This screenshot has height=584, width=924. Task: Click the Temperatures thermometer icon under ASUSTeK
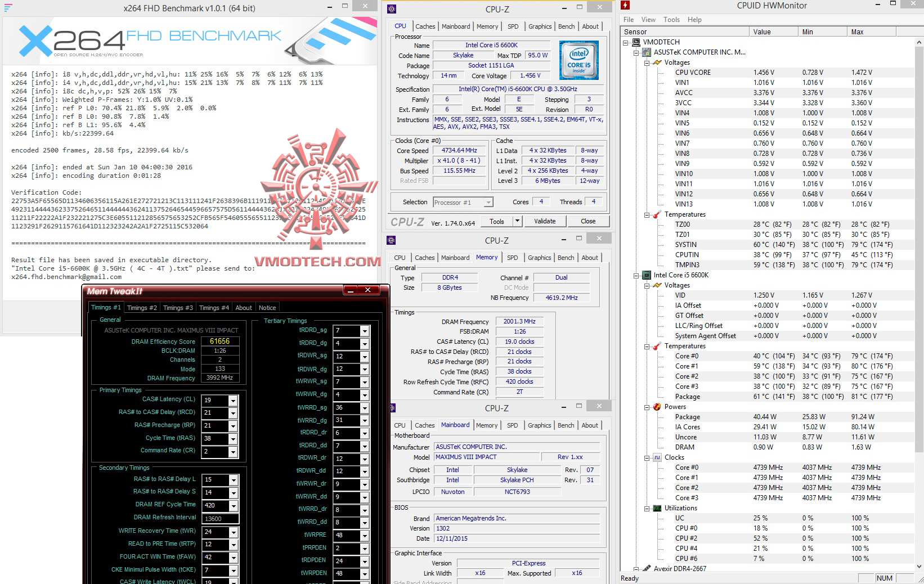pos(657,214)
